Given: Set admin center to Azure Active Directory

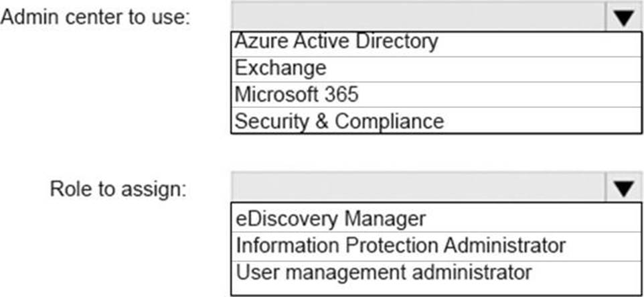Looking at the screenshot, I should click(x=336, y=42).
